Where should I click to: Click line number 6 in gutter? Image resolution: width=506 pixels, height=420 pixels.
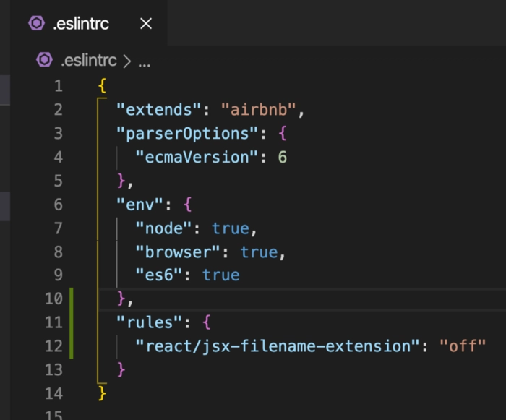pos(59,205)
